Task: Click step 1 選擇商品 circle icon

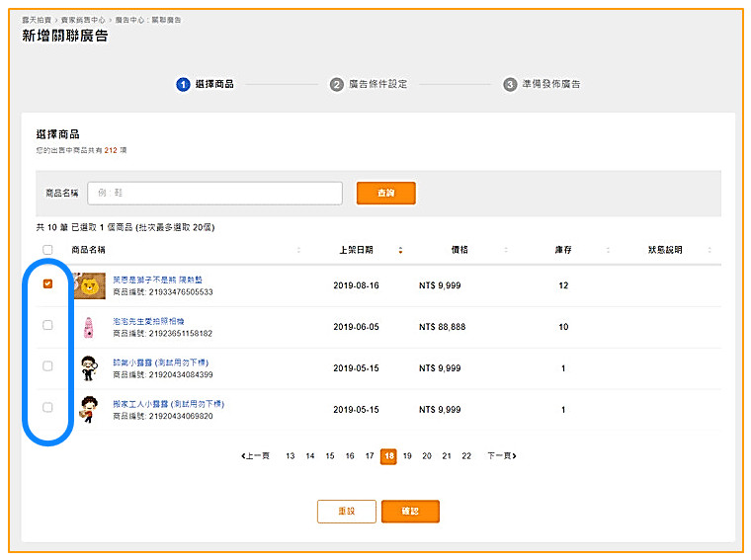Action: (x=183, y=85)
